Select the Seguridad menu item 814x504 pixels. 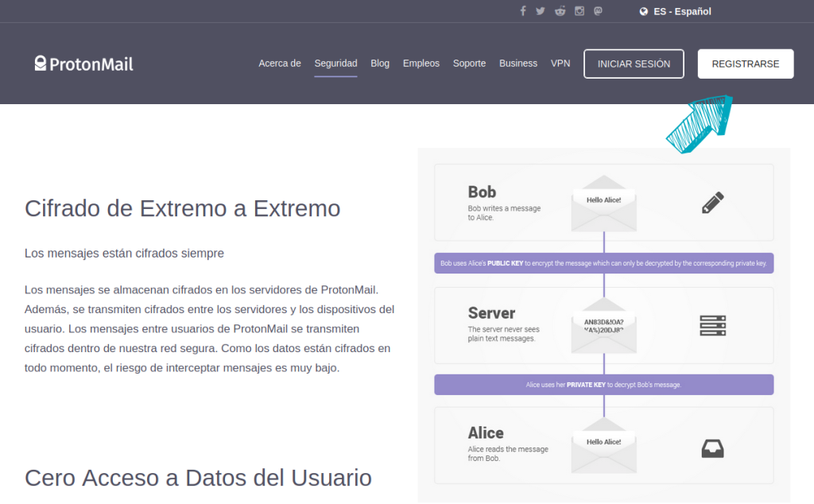click(336, 64)
